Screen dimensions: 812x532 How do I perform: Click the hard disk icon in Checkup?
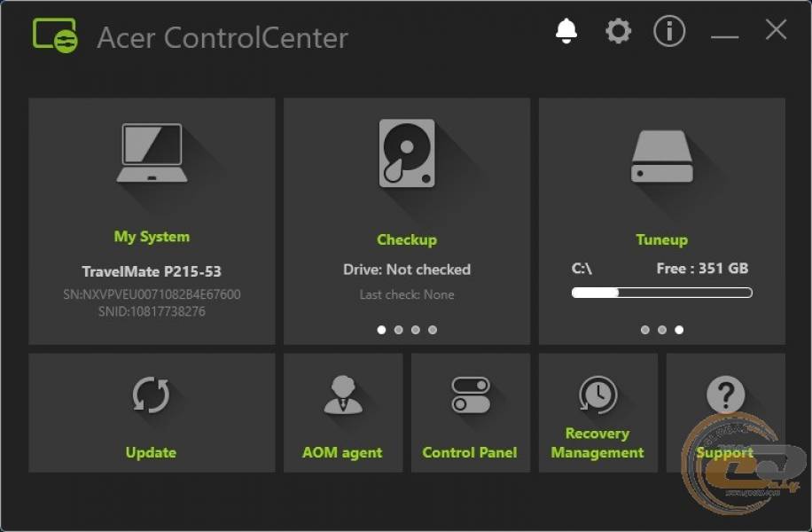[x=407, y=153]
